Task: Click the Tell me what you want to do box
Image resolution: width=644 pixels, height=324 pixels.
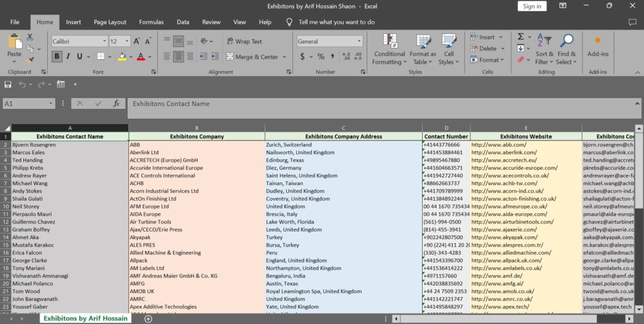Action: [x=336, y=22]
